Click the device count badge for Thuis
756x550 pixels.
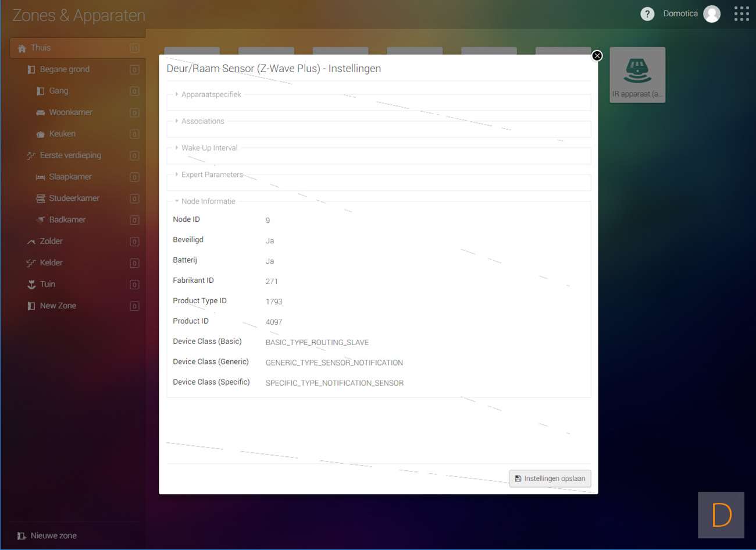pyautogui.click(x=134, y=48)
